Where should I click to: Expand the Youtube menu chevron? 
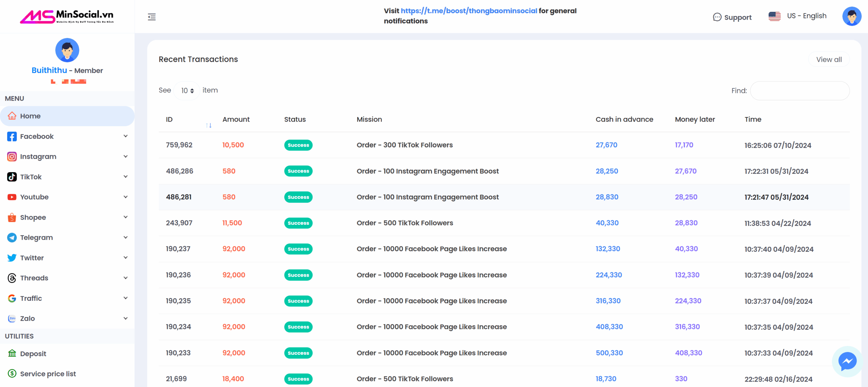pos(125,197)
